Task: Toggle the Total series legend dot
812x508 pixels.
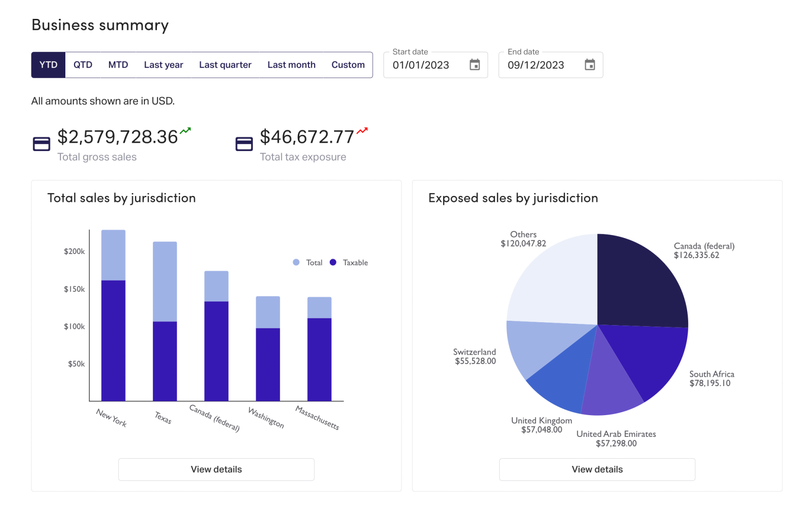Action: pos(296,262)
